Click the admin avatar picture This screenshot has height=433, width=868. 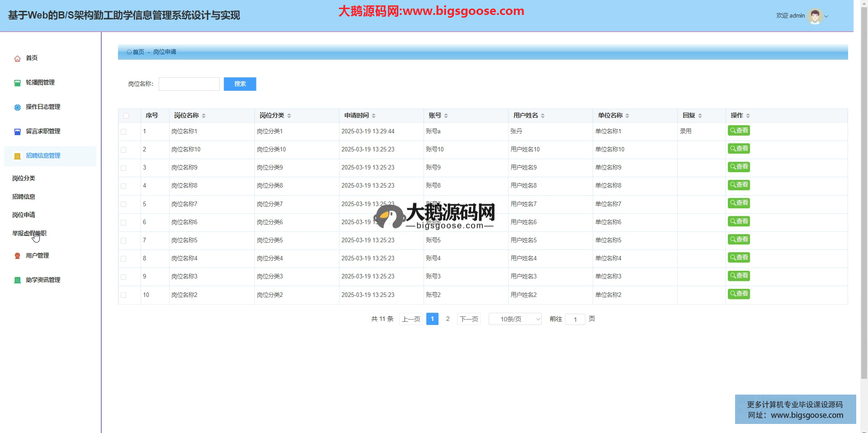pyautogui.click(x=815, y=16)
